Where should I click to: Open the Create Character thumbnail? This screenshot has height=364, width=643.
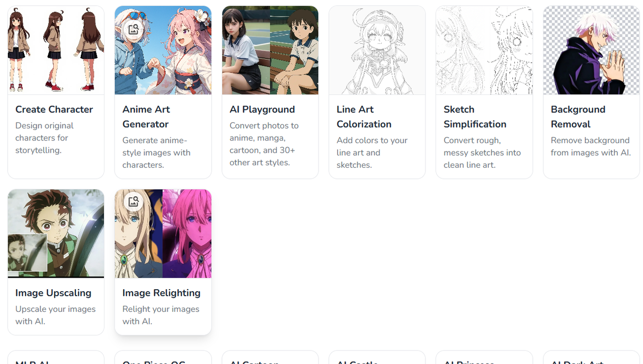point(56,50)
